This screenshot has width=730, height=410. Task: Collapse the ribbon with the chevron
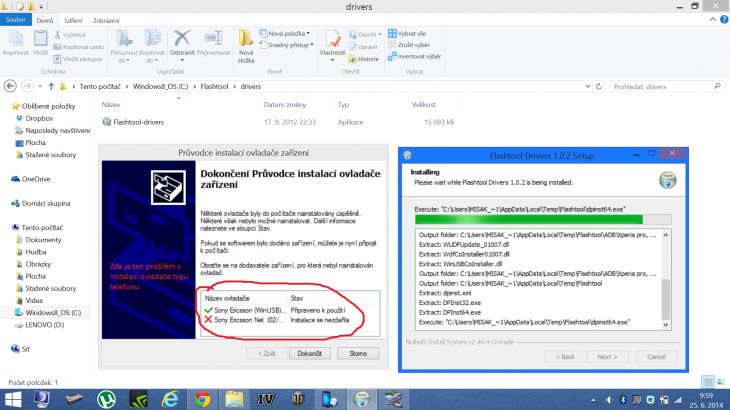pos(712,20)
